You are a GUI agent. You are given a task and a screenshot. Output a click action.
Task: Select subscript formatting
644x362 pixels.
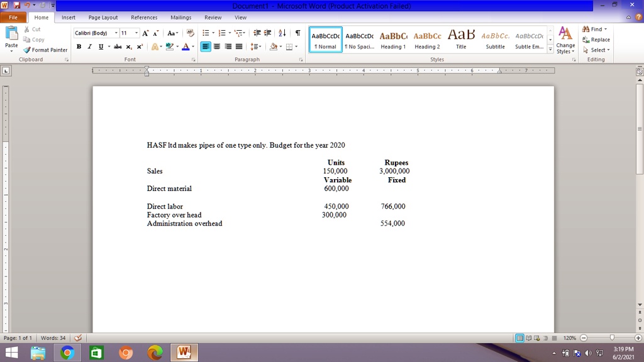point(129,47)
